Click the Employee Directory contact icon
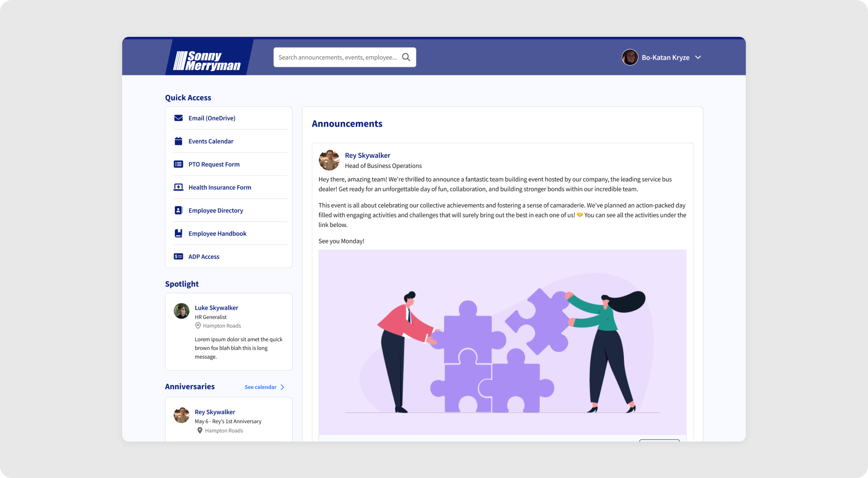Screen dimensions: 868x478 (178, 210)
